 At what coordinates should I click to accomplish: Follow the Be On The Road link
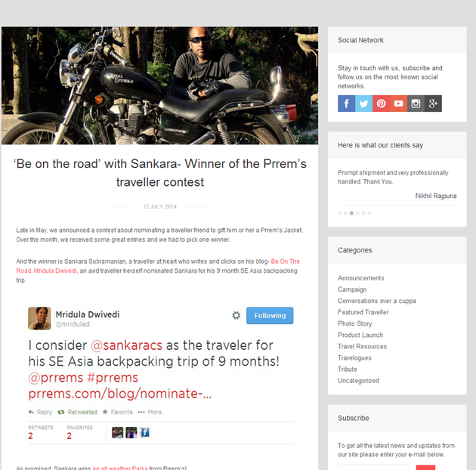(286, 261)
